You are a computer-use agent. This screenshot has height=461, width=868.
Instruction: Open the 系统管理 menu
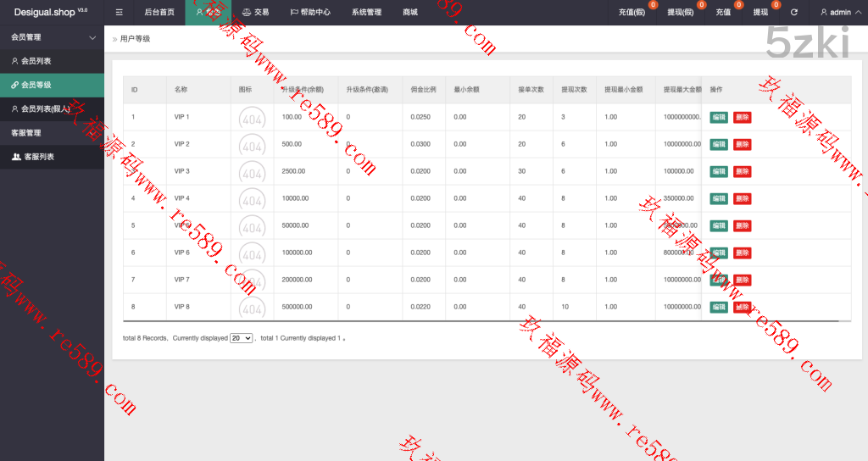(366, 13)
